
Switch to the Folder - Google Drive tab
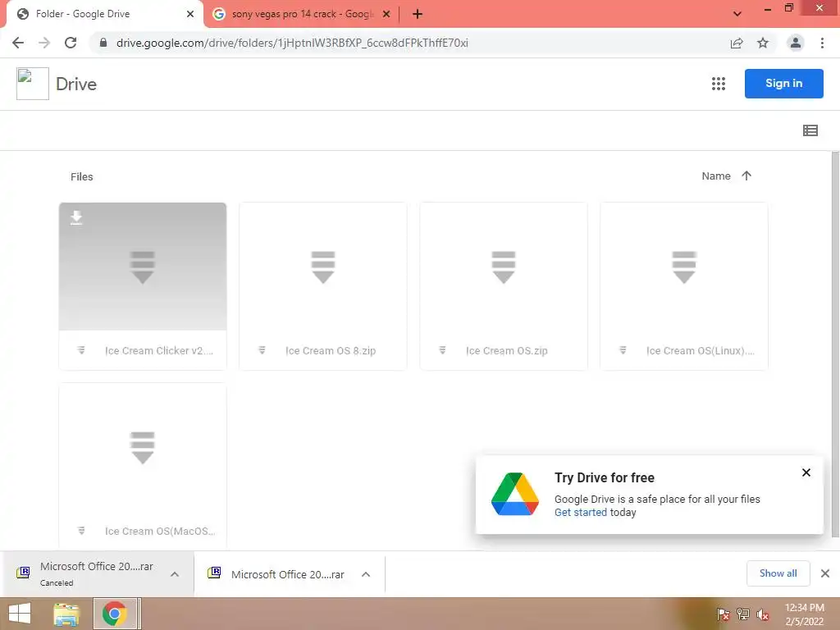point(104,14)
